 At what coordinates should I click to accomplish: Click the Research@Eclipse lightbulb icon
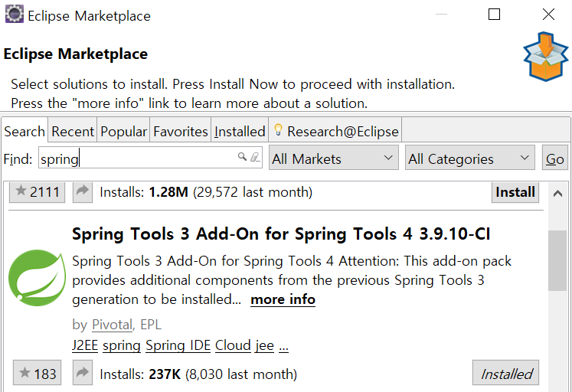(278, 130)
